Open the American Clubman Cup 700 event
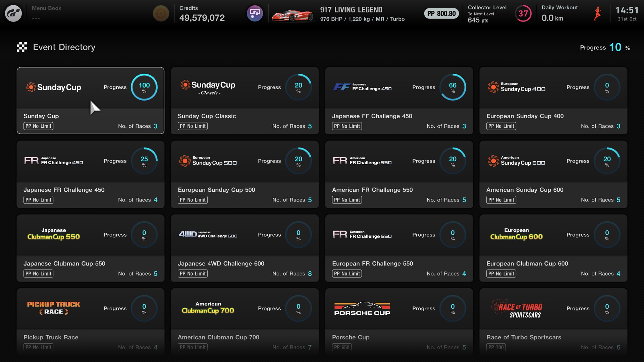Image resolution: width=644 pixels, height=362 pixels. tap(245, 322)
